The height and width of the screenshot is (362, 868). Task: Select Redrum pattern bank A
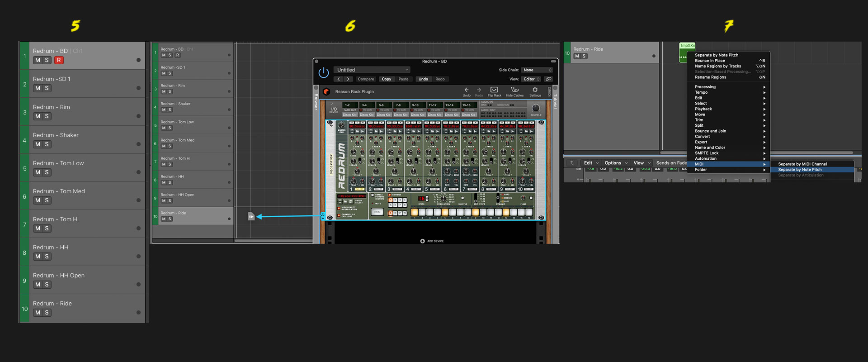391,213
